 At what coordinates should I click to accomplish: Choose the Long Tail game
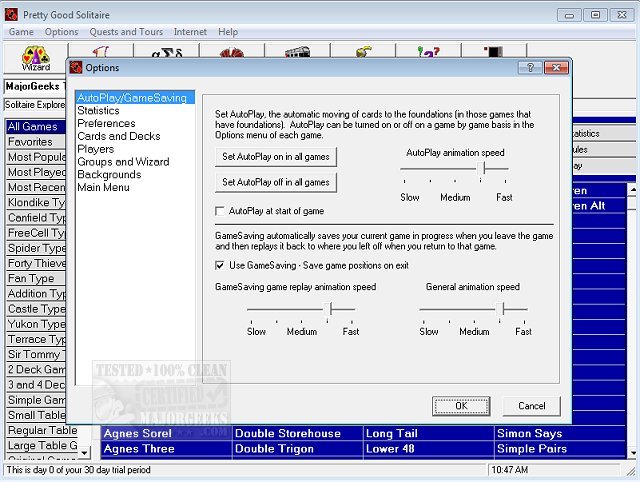click(x=428, y=433)
